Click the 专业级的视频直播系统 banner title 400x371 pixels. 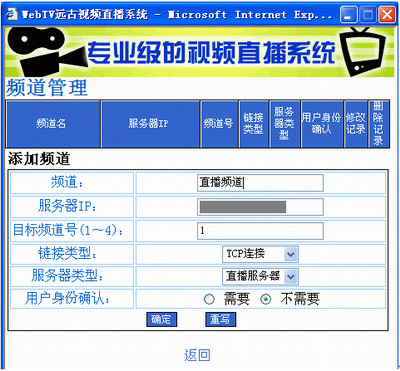click(x=212, y=53)
